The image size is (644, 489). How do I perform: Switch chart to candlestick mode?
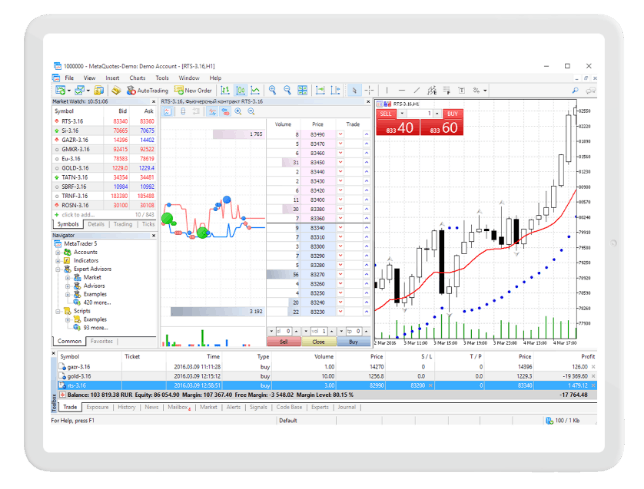coord(240,90)
